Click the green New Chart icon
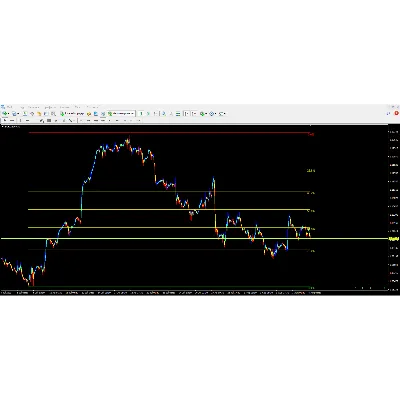 [5, 114]
